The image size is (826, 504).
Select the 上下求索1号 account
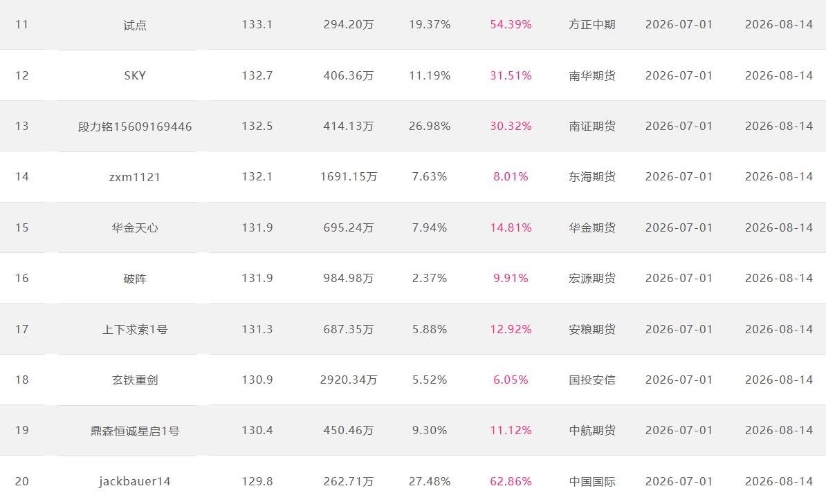pyautogui.click(x=135, y=329)
